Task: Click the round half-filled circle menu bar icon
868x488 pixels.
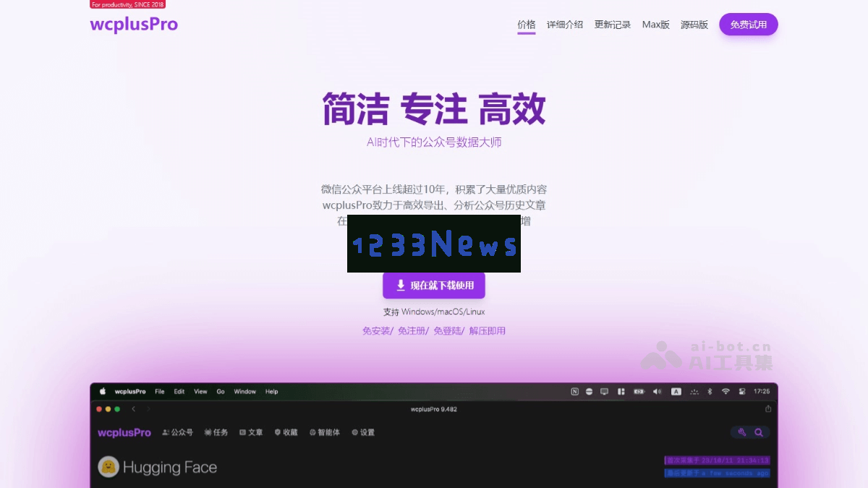Action: (590, 391)
